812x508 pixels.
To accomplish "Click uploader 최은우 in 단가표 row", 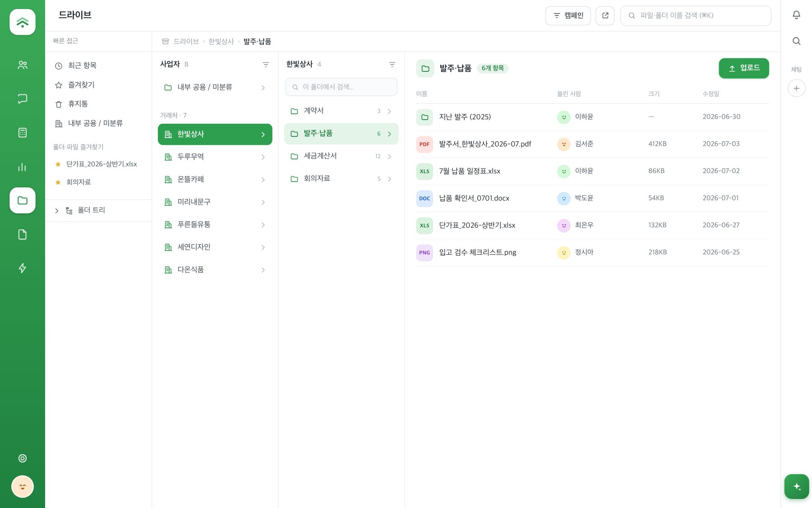I will coord(575,225).
